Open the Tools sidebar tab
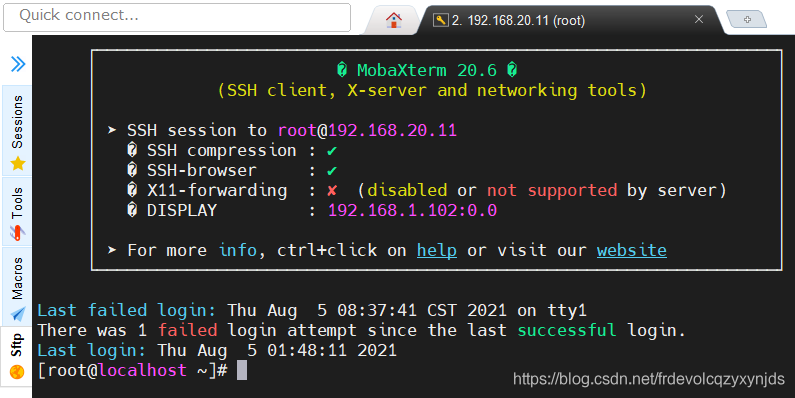Image resolution: width=795 pixels, height=398 pixels. pyautogui.click(x=17, y=212)
